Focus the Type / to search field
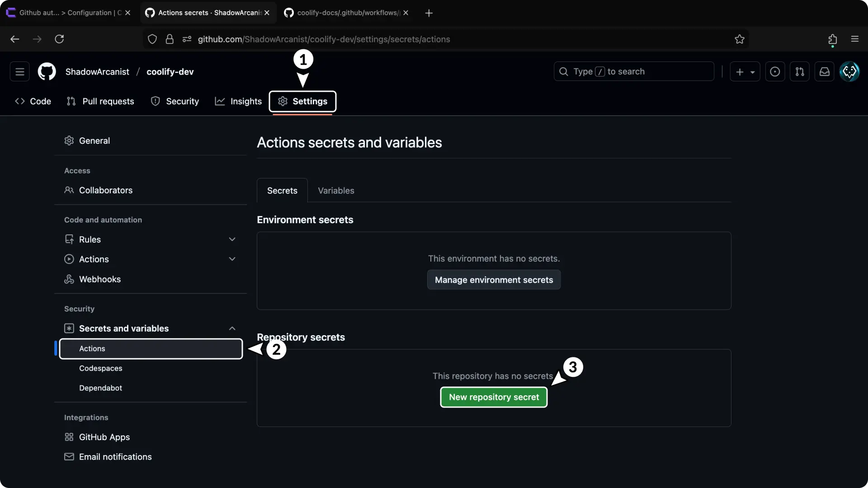The height and width of the screenshot is (488, 868). pos(633,71)
